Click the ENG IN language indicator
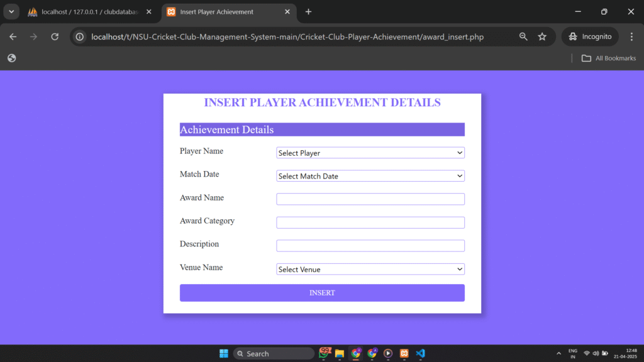Image resolution: width=644 pixels, height=362 pixels. pos(573,353)
